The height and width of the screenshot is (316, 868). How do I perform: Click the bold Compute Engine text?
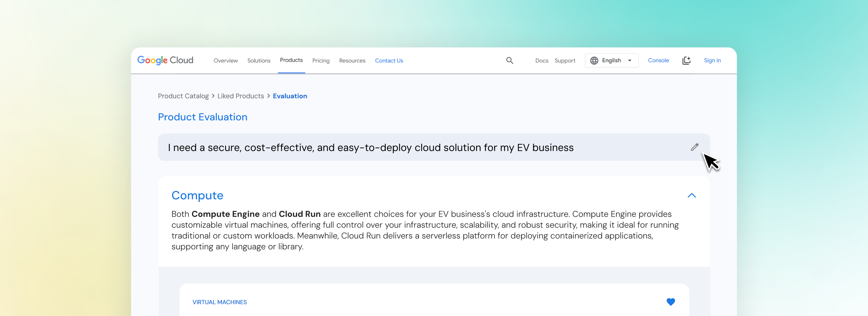[225, 214]
